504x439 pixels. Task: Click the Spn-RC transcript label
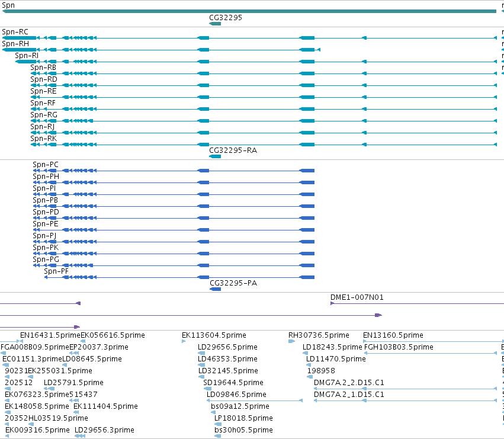coord(15,32)
